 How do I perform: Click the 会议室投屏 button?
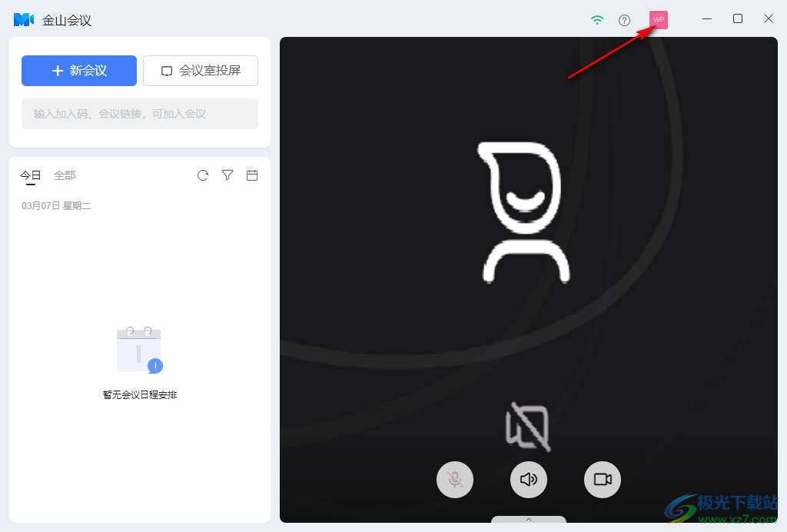pos(201,71)
